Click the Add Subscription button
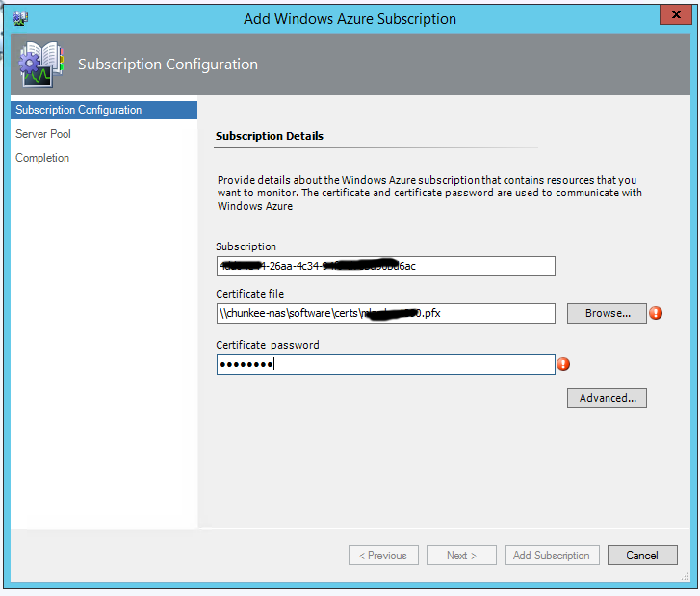 tap(551, 556)
